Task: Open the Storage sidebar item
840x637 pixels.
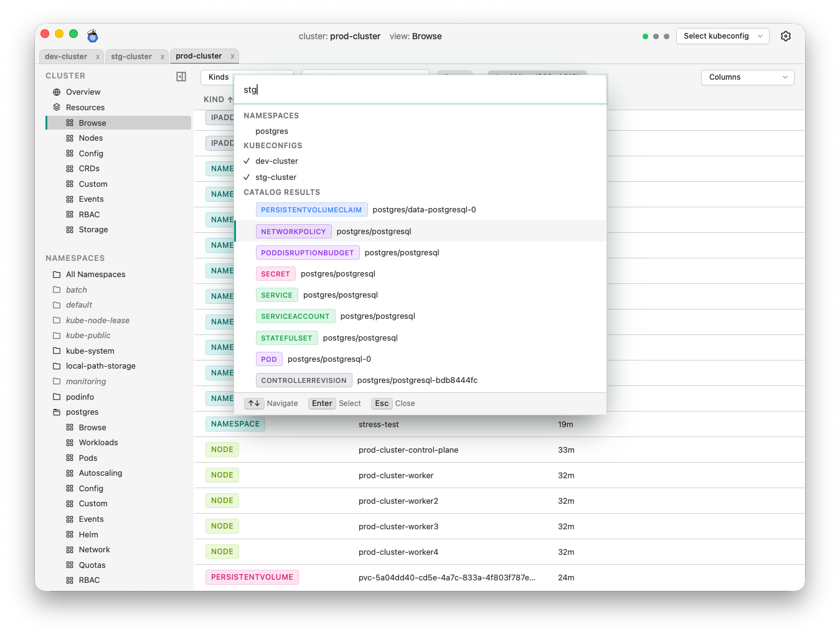Action: coord(93,230)
